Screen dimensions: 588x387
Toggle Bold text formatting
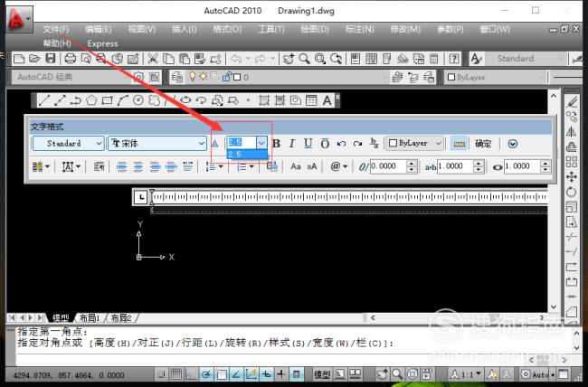click(277, 144)
